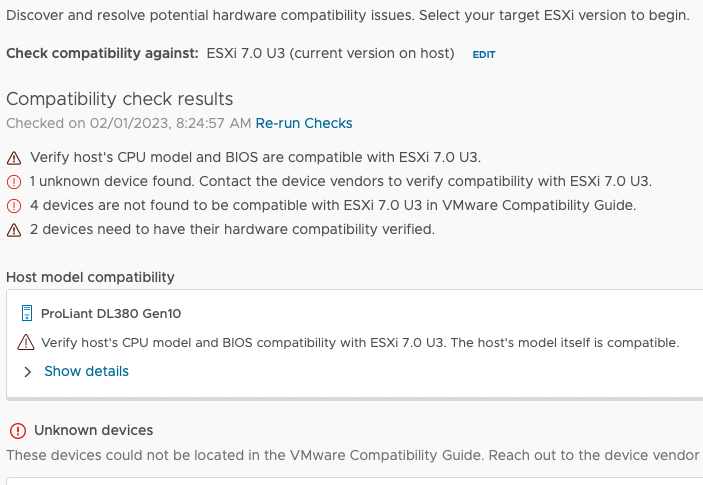Screen dimensions: 703x485
Task: Click warning triangle beside 2 devices message
Action: click(14, 230)
